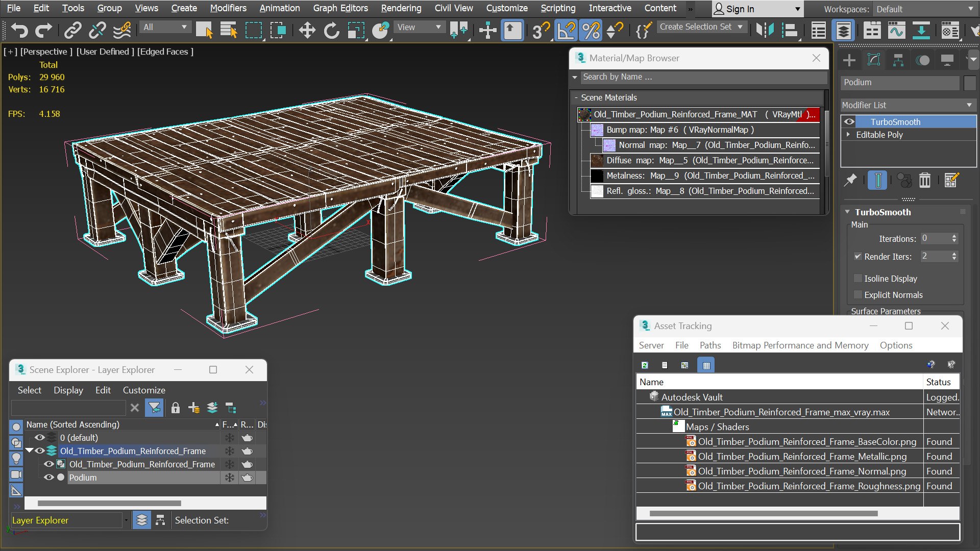This screenshot has height=551, width=980.
Task: Toggle eye of nested Old_Timber_Podium_Reinforced_Frame object
Action: point(48,464)
